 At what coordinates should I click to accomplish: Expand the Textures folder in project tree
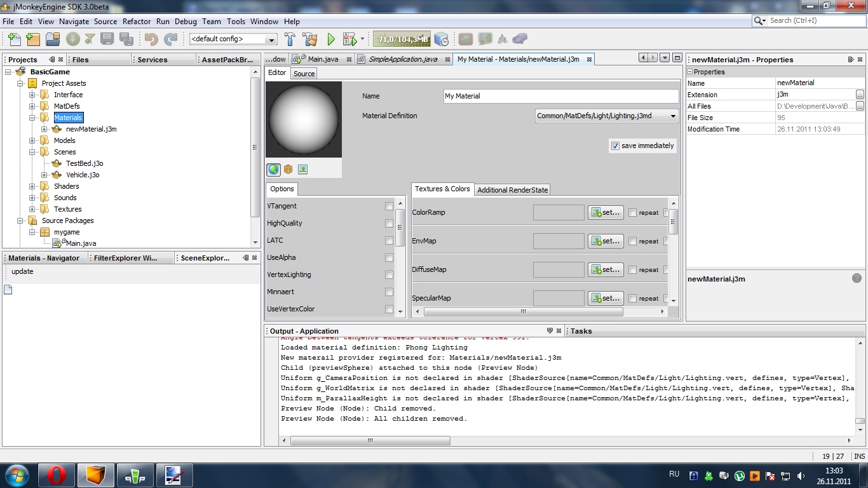32,209
